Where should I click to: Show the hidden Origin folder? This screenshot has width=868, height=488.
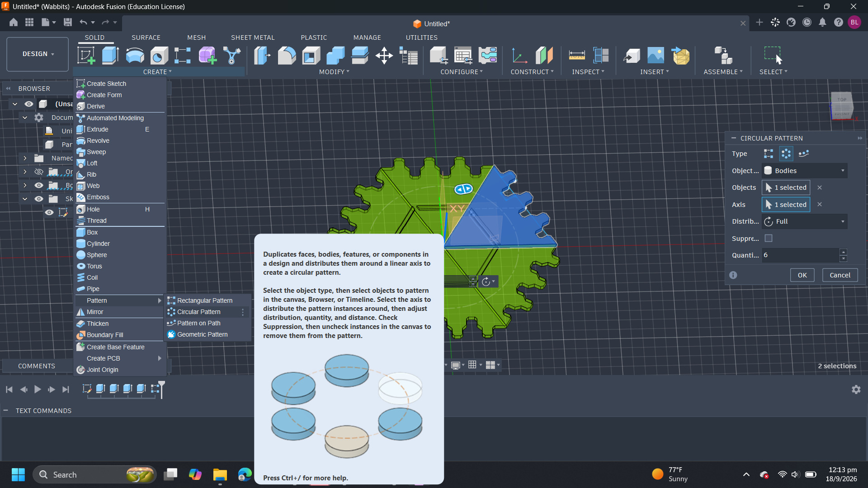[x=39, y=172]
